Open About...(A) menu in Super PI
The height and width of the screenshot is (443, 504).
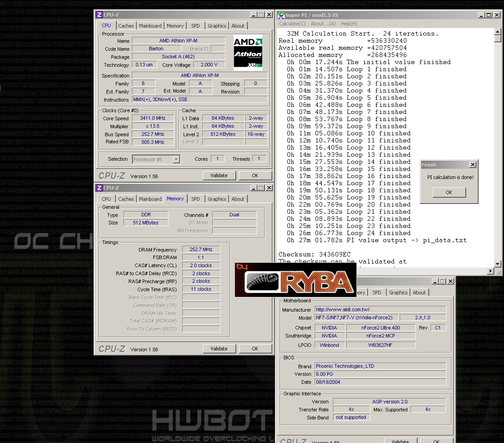click(x=323, y=24)
